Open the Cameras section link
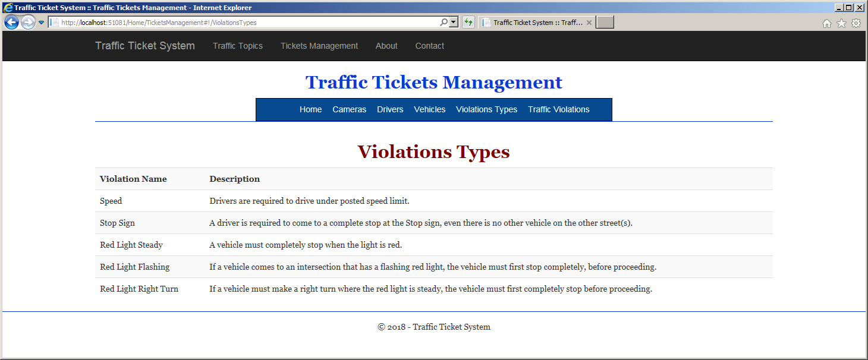The height and width of the screenshot is (360, 868). click(350, 109)
